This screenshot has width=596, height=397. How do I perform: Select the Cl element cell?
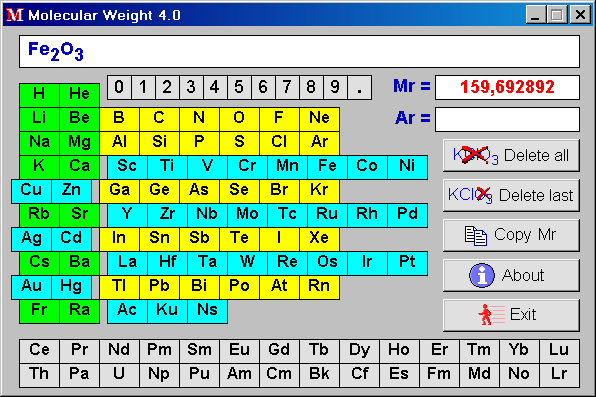[x=279, y=143]
